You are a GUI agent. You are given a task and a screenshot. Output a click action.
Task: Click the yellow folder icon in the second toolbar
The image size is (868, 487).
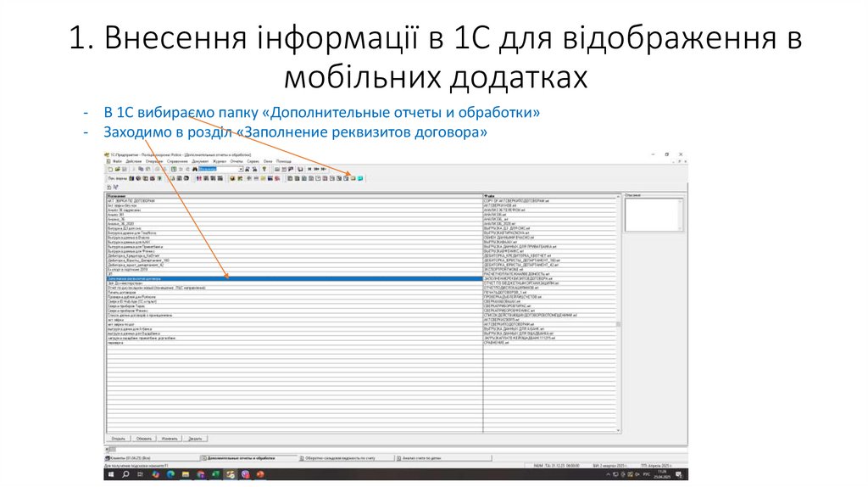pos(353,178)
